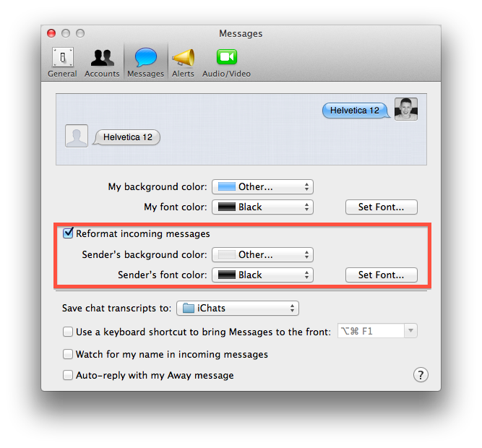This screenshot has height=448, width=482.
Task: Click the gray Helvetica 12 sender bubble
Action: [126, 137]
